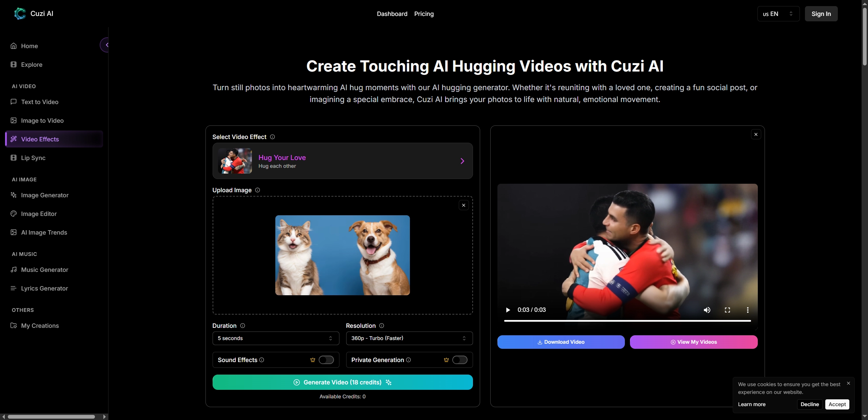This screenshot has width=868, height=420.
Task: Change the Resolution from 360p Turbo
Action: point(409,338)
